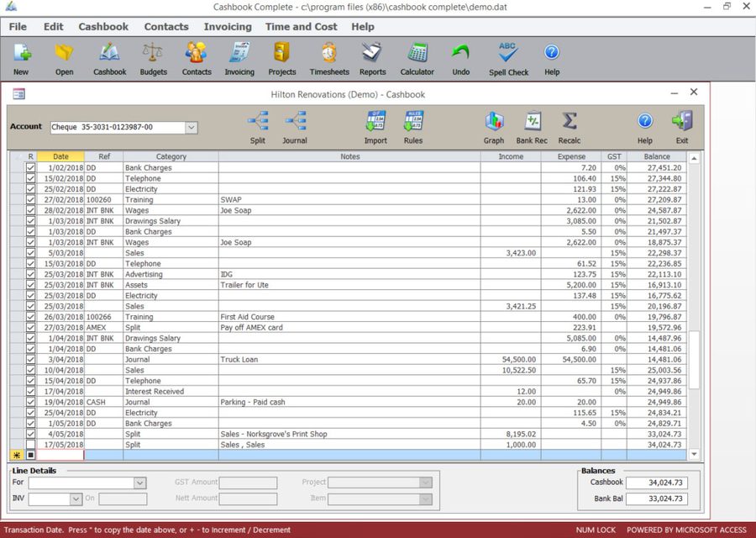
Task: Toggle reconciled checkbox for 4/05/2018 Split row
Action: (x=31, y=434)
